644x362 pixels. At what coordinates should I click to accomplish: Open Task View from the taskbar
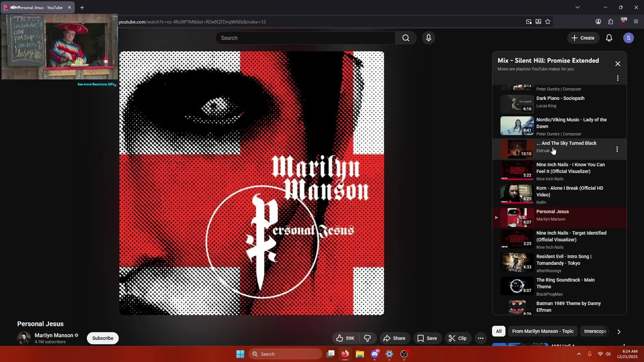[331, 354]
